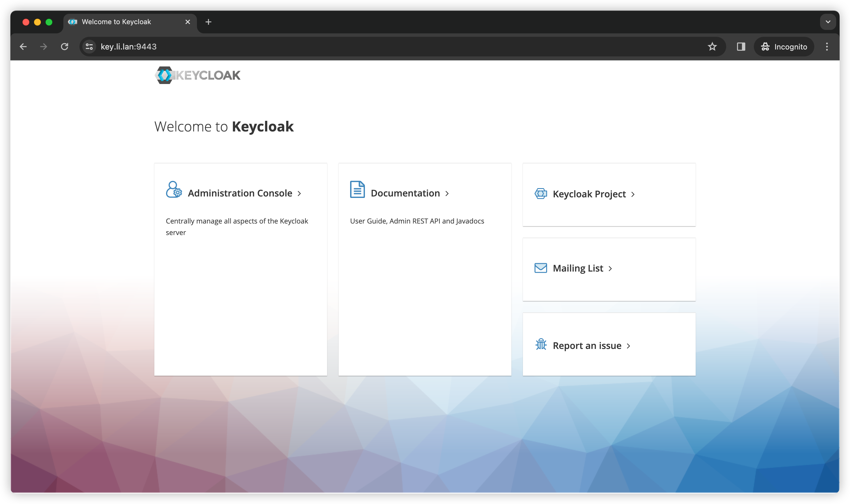This screenshot has width=850, height=504.
Task: Click the Keycloak Project hexagon icon
Action: click(x=541, y=194)
